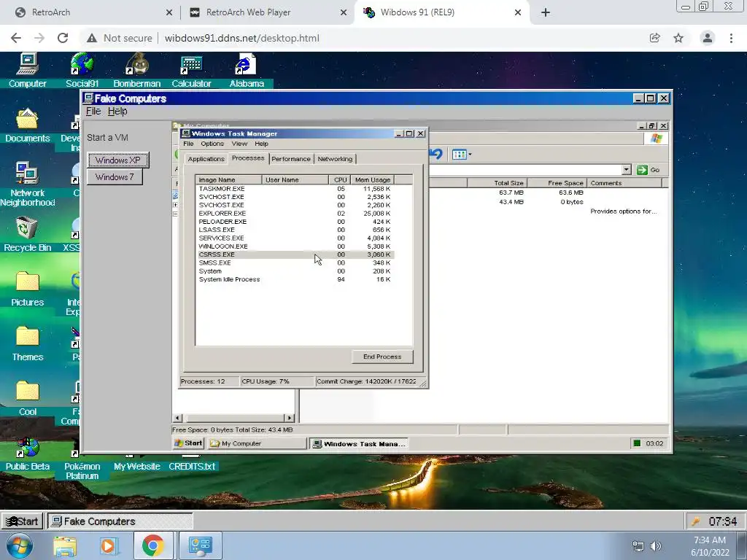This screenshot has height=560, width=747.
Task: Switch to the Performance tab
Action: 290,158
